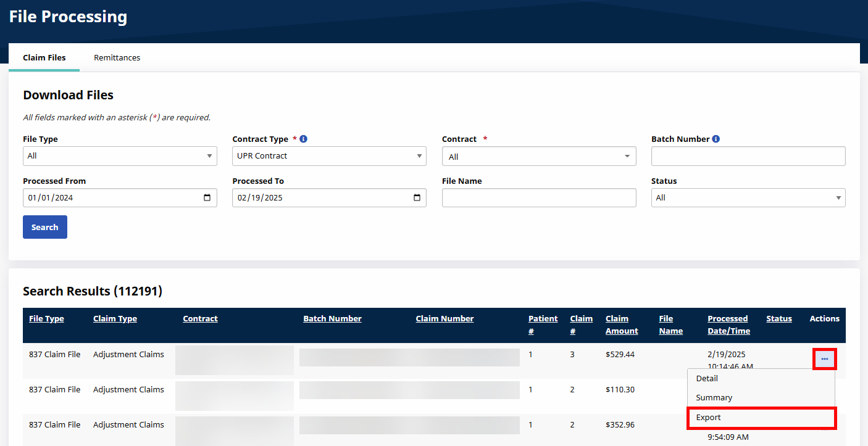This screenshot has width=868, height=446.
Task: Click the Batch Number info icon
Action: pyautogui.click(x=716, y=139)
